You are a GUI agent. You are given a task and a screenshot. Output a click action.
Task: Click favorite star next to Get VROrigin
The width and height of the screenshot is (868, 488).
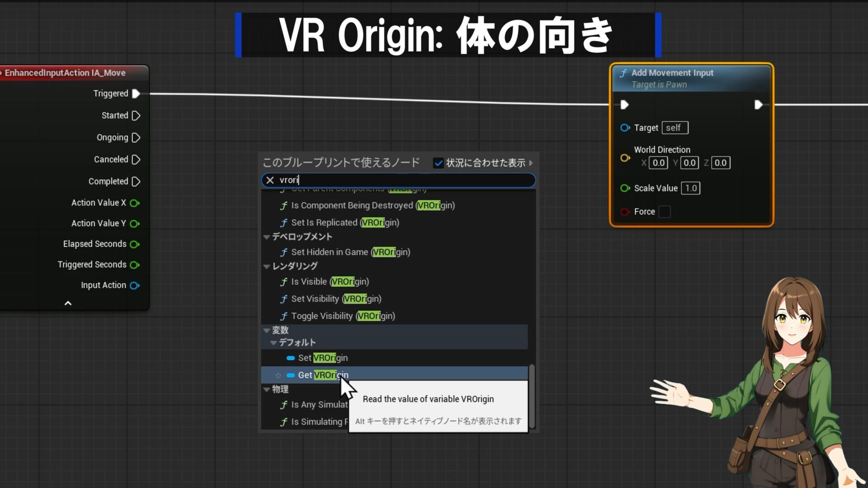coord(278,375)
